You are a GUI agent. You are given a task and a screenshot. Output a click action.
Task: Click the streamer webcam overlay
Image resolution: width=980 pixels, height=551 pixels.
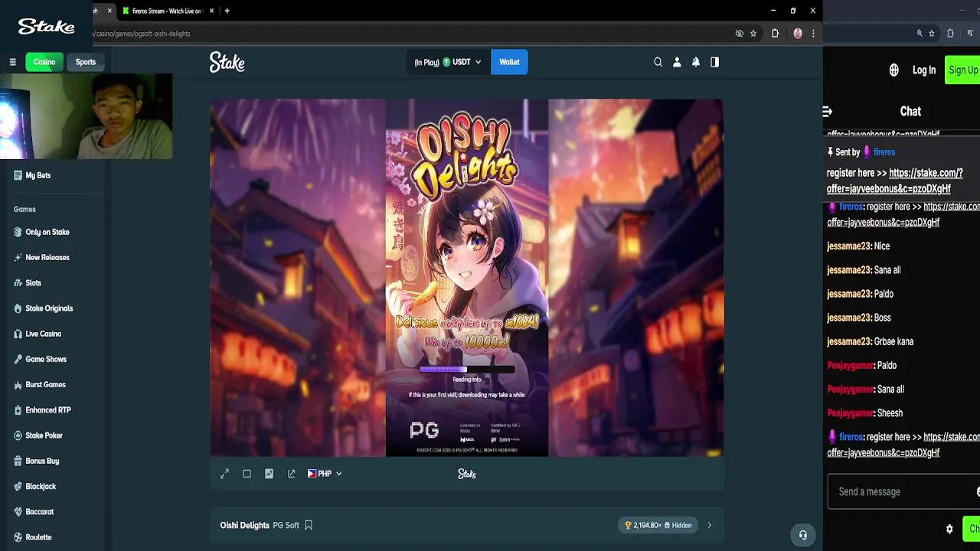tap(86, 116)
